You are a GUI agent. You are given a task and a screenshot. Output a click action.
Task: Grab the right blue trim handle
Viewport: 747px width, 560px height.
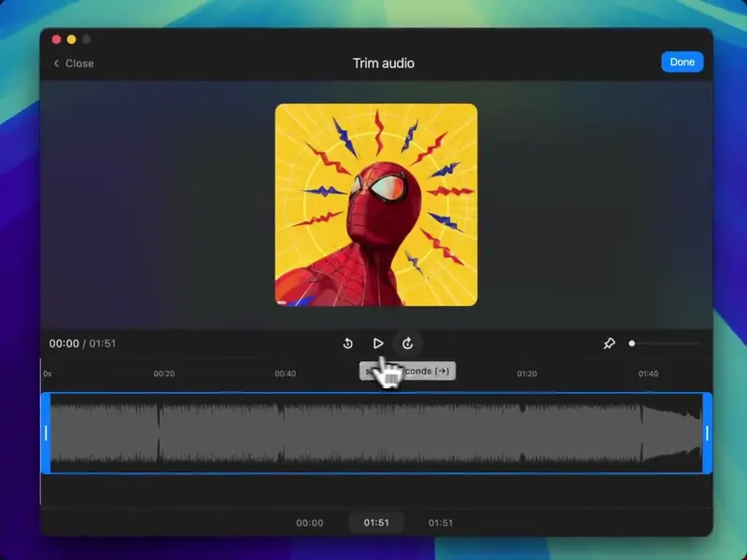click(x=707, y=433)
